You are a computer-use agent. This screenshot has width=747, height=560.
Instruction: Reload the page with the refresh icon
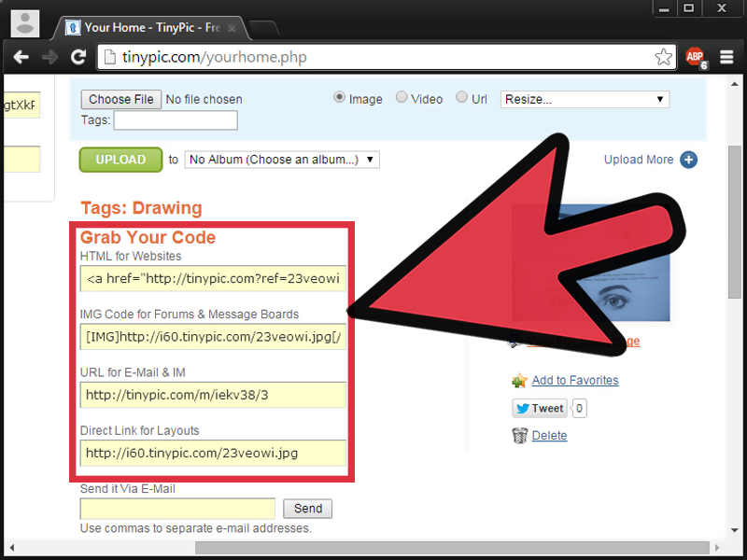click(78, 57)
